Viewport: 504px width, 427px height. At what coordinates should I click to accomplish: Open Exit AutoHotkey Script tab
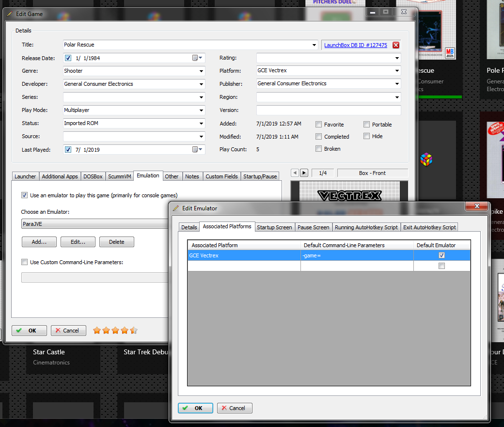pyautogui.click(x=429, y=227)
